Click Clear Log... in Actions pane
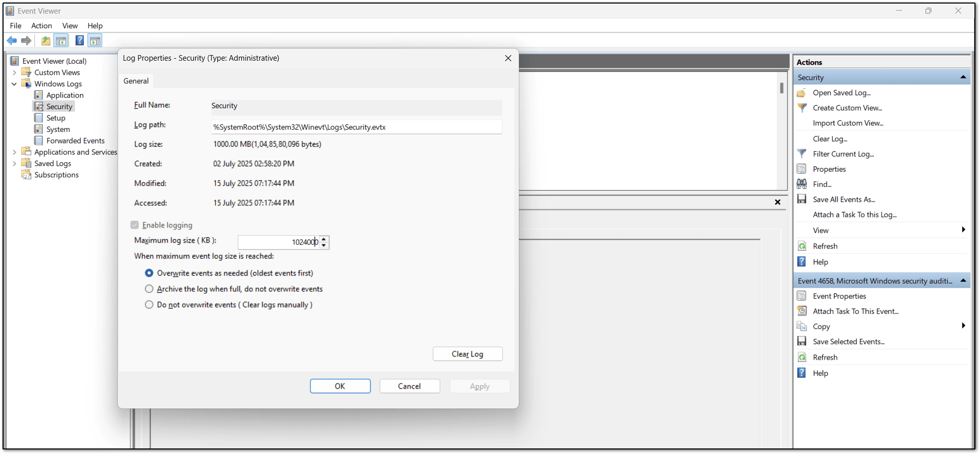The width and height of the screenshot is (980, 454). pyautogui.click(x=830, y=139)
